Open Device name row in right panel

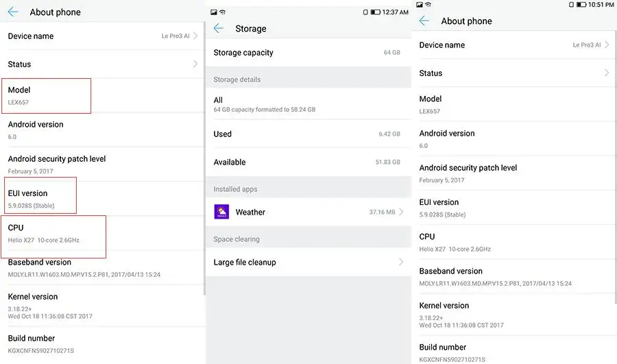[514, 45]
